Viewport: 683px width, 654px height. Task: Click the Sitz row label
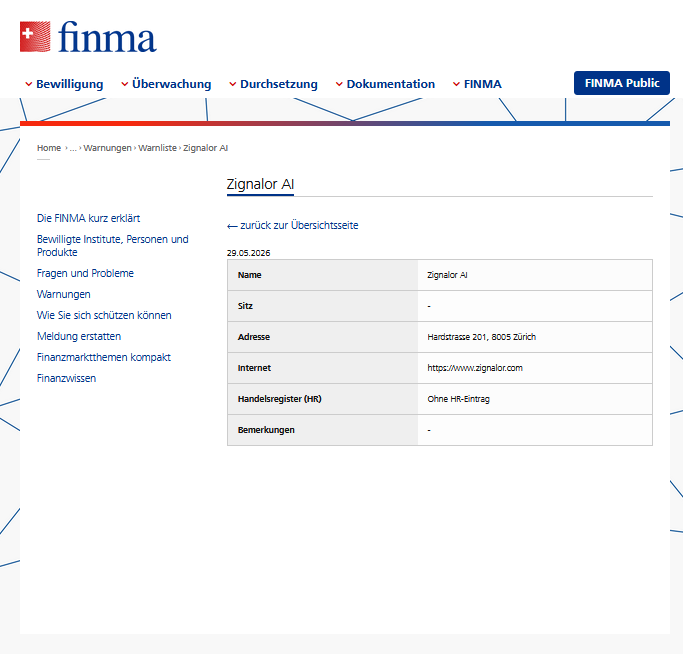[x=245, y=306]
